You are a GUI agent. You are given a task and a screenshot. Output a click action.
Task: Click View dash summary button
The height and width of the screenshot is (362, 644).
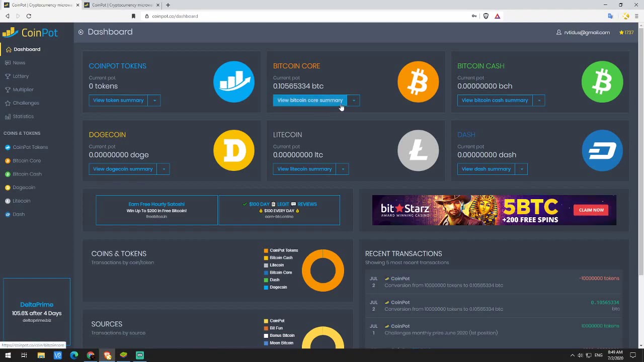pyautogui.click(x=486, y=169)
